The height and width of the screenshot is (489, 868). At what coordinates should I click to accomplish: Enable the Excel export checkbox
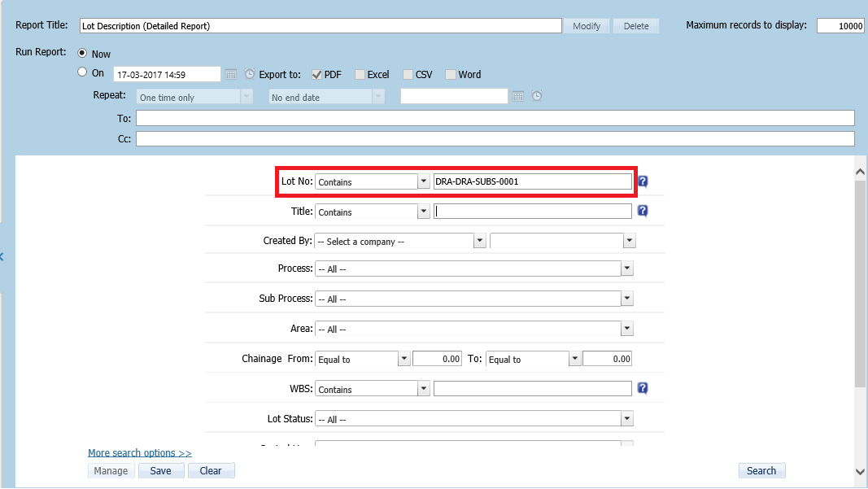click(360, 74)
